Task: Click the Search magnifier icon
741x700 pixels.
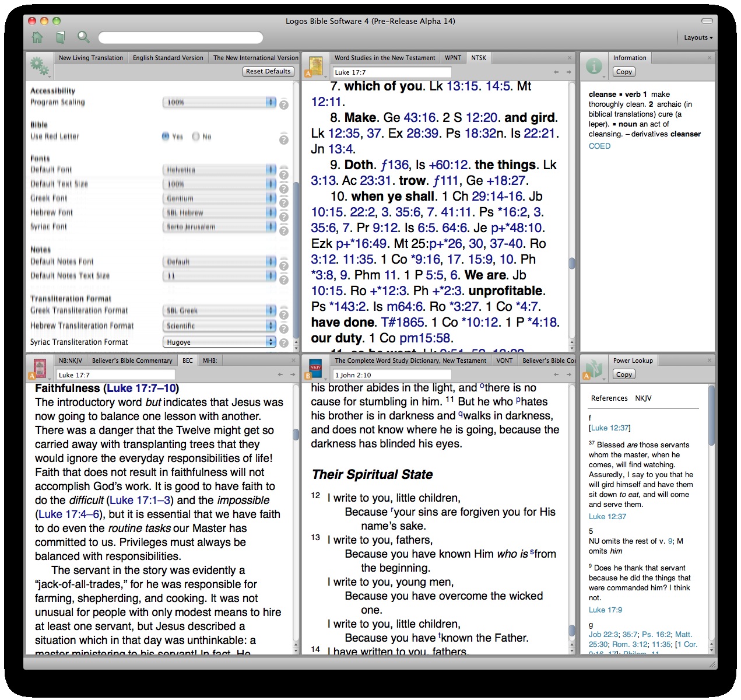Action: click(x=83, y=37)
